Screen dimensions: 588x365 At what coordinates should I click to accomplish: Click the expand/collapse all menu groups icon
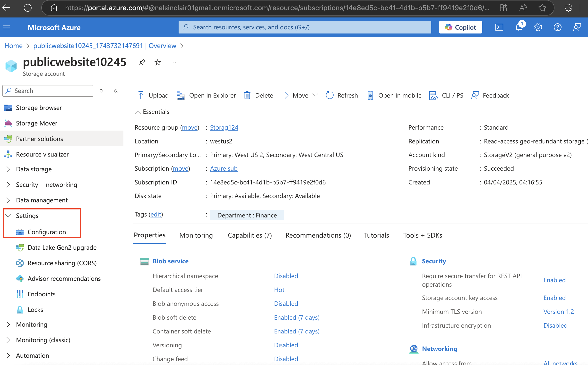click(x=101, y=91)
